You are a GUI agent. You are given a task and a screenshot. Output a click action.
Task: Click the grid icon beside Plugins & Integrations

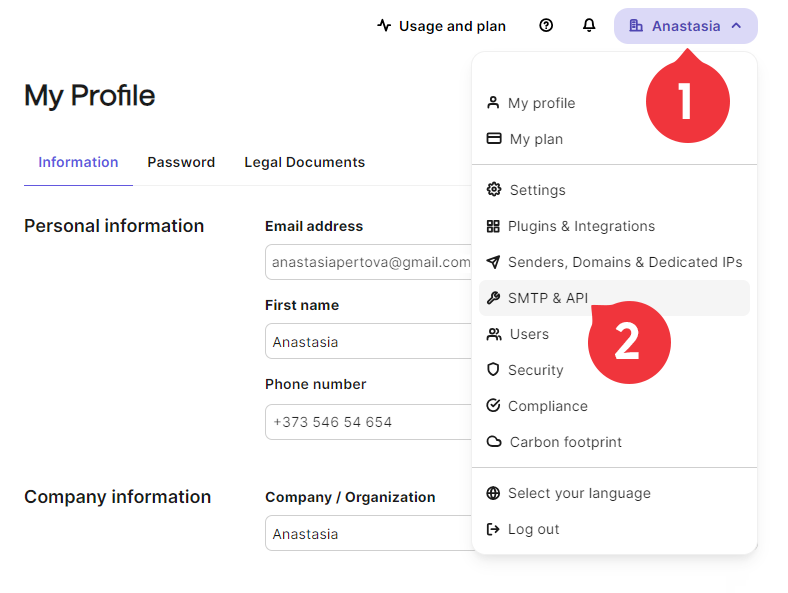pyautogui.click(x=493, y=226)
